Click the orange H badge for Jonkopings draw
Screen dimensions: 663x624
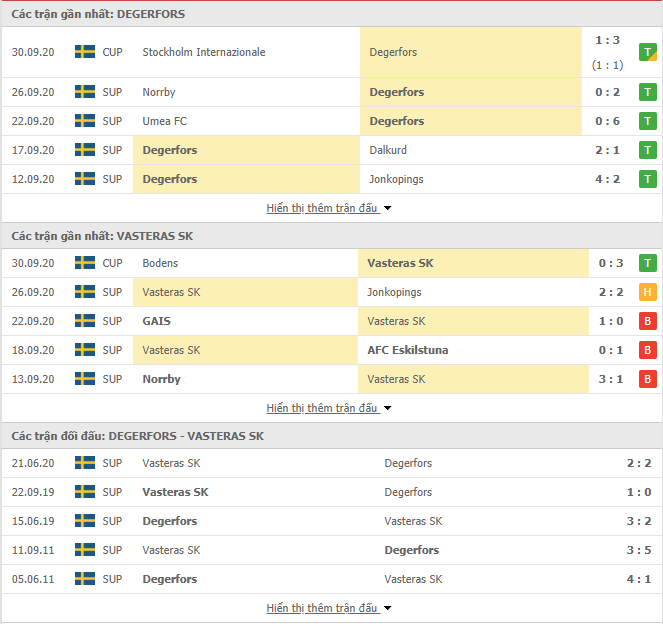[x=648, y=292]
